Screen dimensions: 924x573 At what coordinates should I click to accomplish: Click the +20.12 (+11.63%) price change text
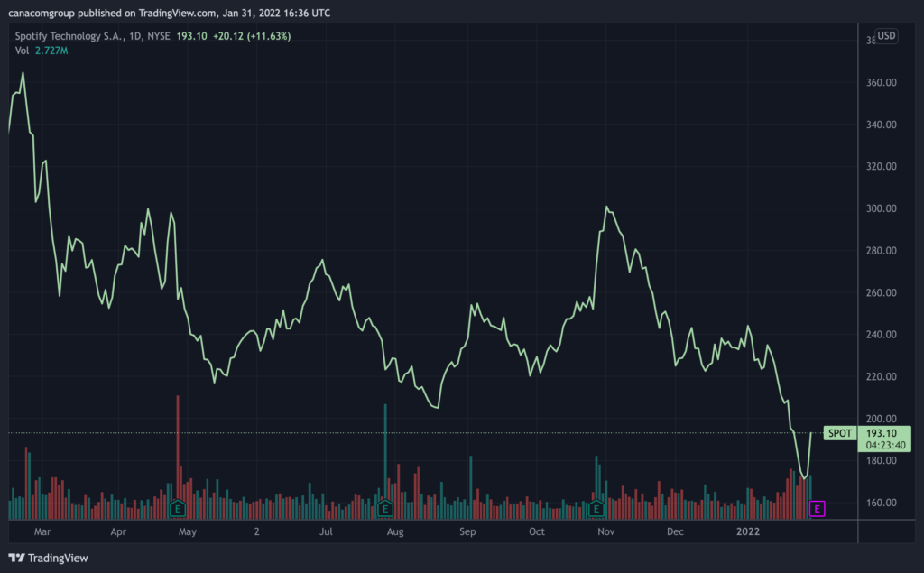pyautogui.click(x=252, y=36)
